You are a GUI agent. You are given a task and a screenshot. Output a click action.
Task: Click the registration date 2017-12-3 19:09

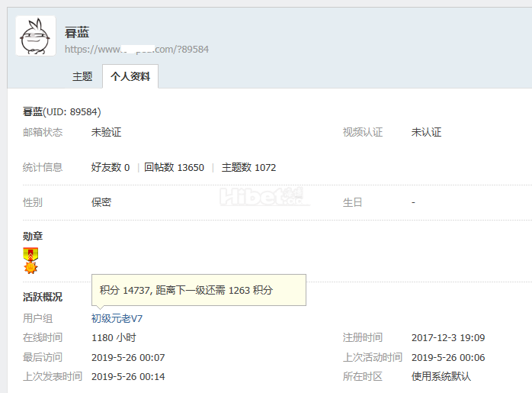coord(448,337)
